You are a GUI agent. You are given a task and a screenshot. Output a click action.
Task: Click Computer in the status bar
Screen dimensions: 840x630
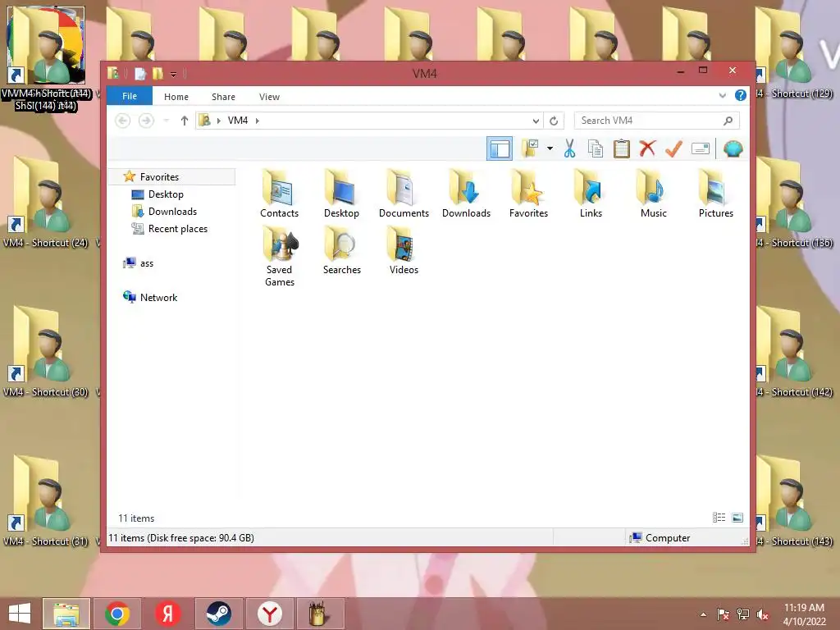[x=660, y=538]
